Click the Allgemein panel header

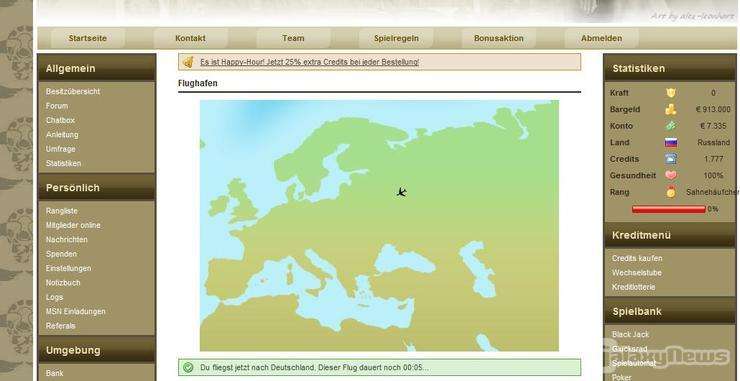pos(97,68)
